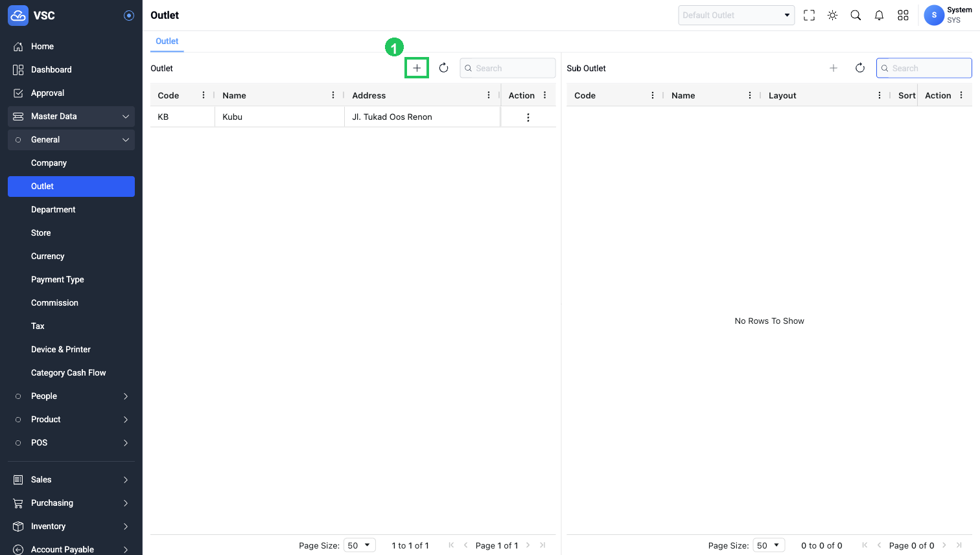Expand the Inventory section

point(71,527)
